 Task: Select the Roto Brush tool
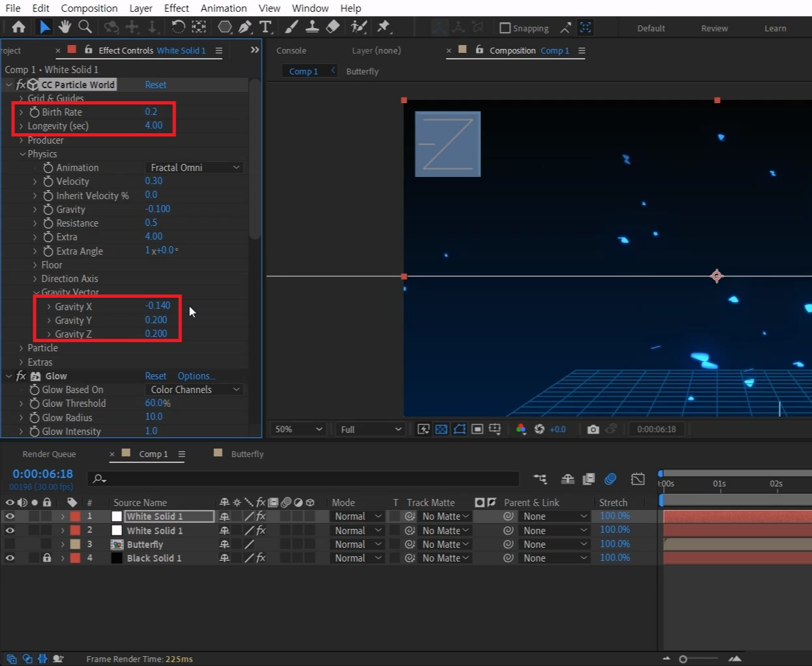coord(359,27)
